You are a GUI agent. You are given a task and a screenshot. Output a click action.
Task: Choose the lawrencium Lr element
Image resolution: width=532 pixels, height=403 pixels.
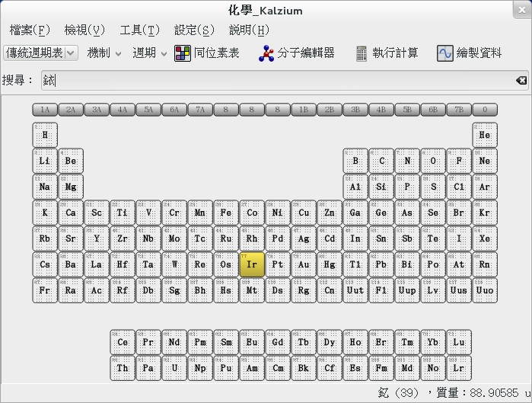[459, 368]
